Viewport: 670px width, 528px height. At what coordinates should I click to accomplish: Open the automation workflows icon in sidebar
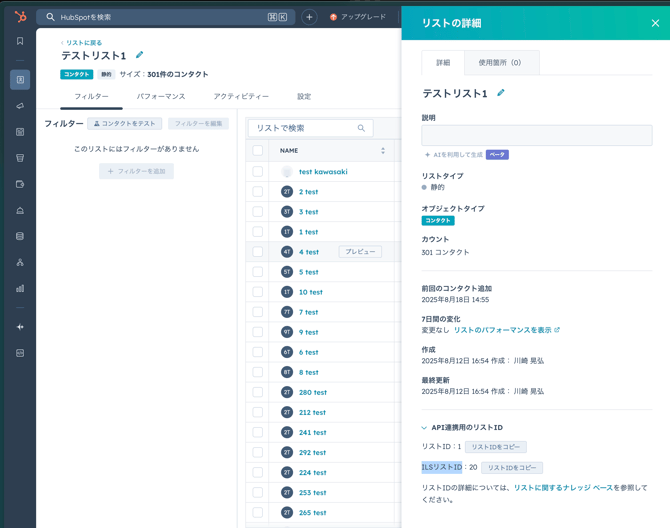pyautogui.click(x=20, y=262)
